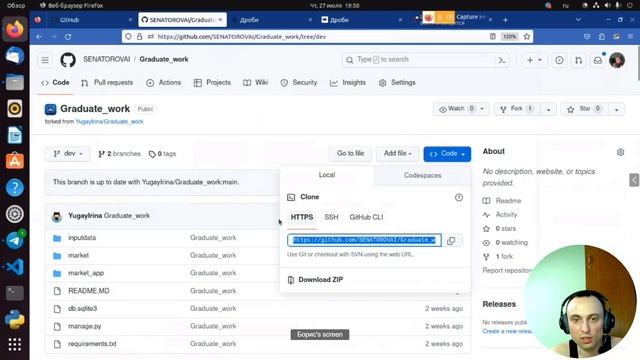The image size is (640, 360).
Task: Open the repository Settings tab
Action: pyautogui.click(x=397, y=82)
